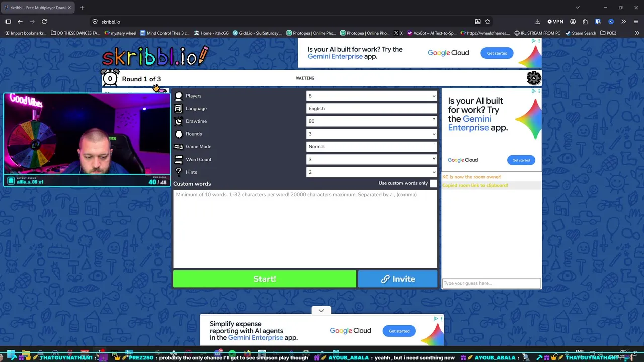Click Get started in top banner ad
This screenshot has height=362, width=644.
[497, 53]
